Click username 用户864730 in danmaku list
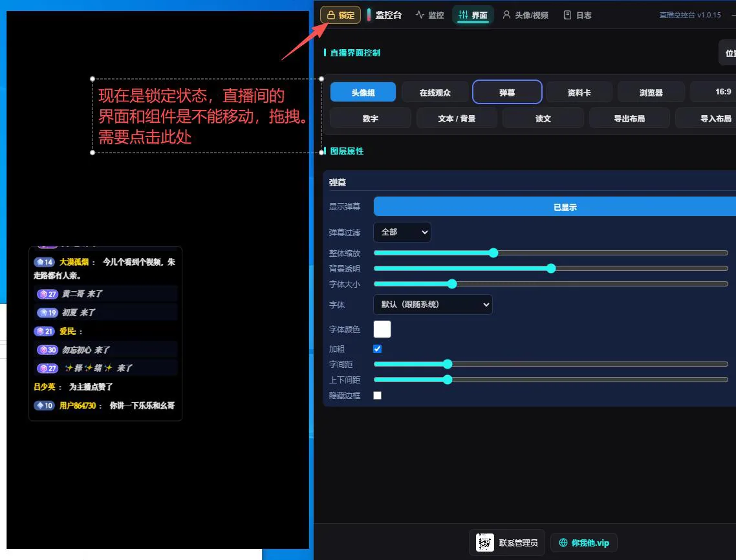 click(x=78, y=405)
